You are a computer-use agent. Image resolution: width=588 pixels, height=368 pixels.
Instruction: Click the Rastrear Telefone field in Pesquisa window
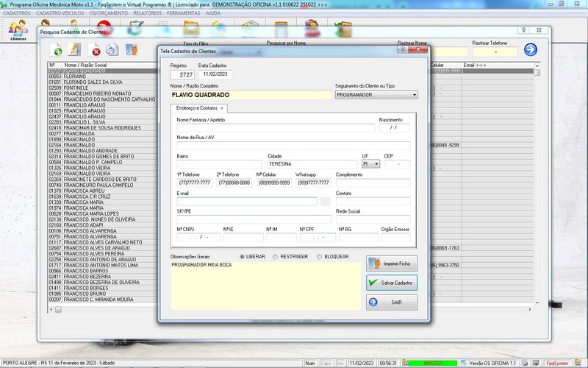tap(495, 52)
